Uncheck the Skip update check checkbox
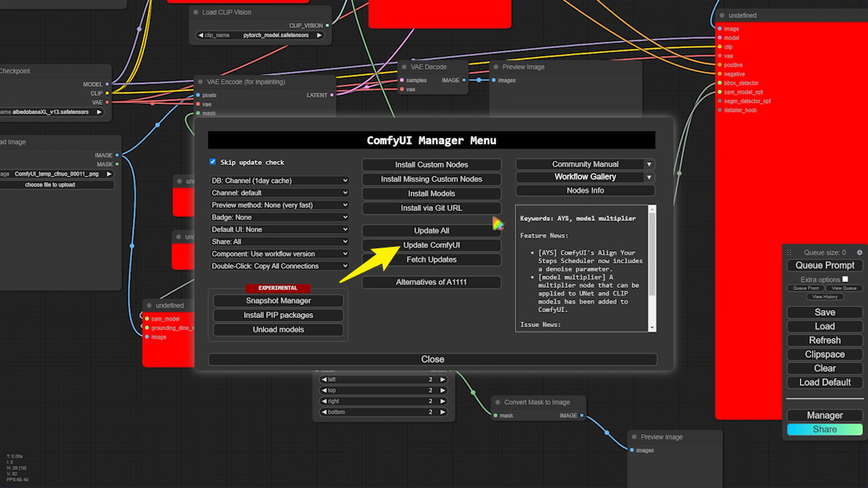Viewport: 868px width, 488px height. point(213,162)
